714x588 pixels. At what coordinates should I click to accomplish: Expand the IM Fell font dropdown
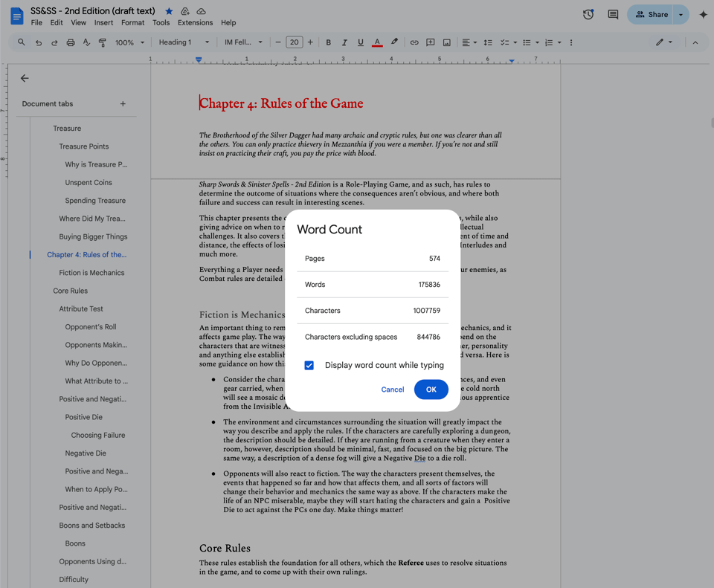[x=243, y=42]
